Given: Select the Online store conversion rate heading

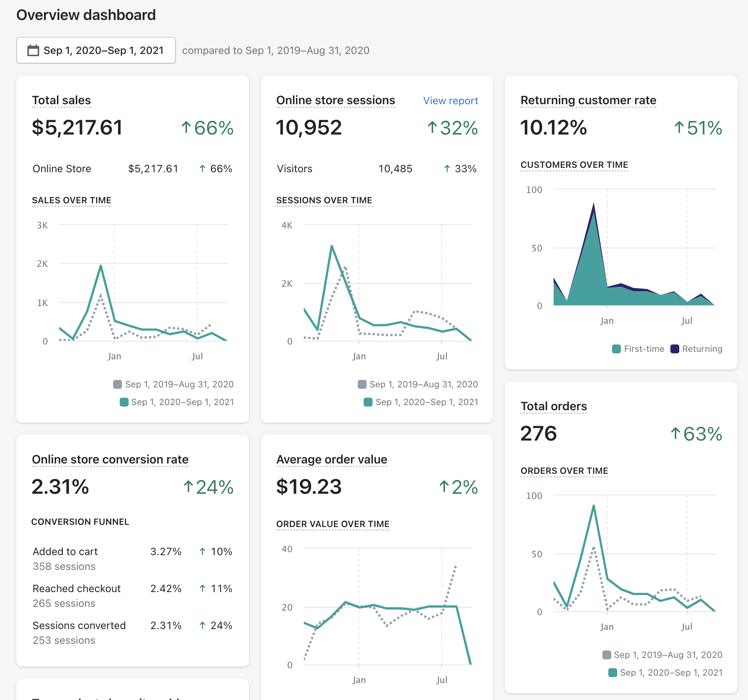Looking at the screenshot, I should [110, 459].
